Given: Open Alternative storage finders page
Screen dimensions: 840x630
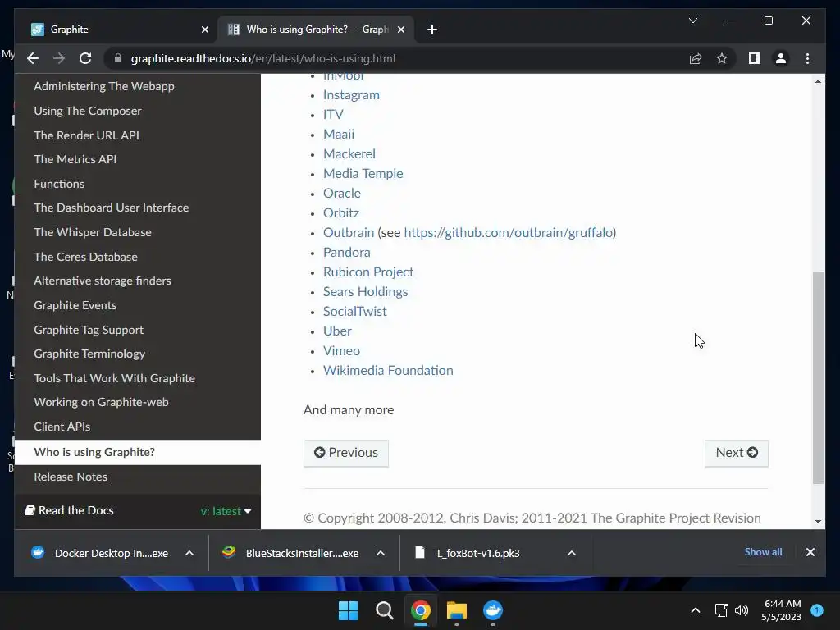Looking at the screenshot, I should (103, 281).
